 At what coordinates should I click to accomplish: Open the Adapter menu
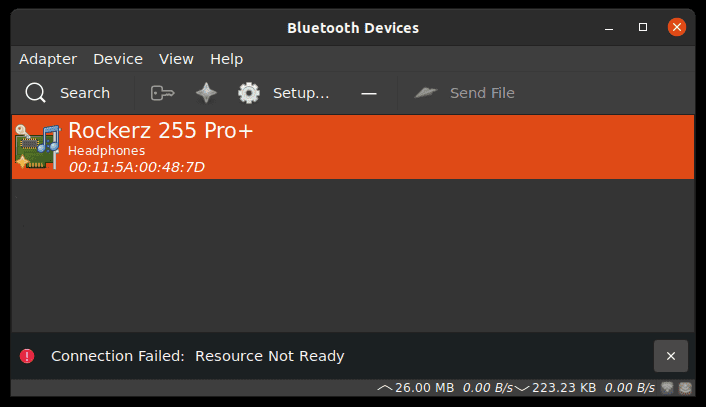(x=48, y=59)
